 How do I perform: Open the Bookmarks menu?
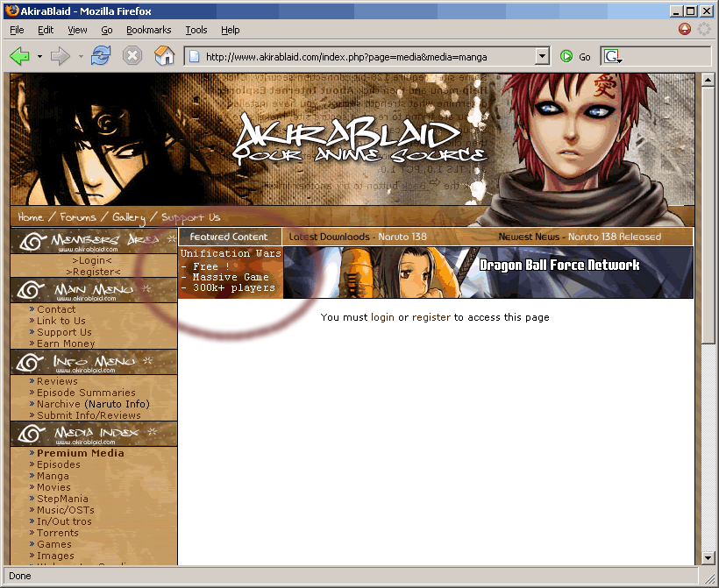click(x=148, y=30)
